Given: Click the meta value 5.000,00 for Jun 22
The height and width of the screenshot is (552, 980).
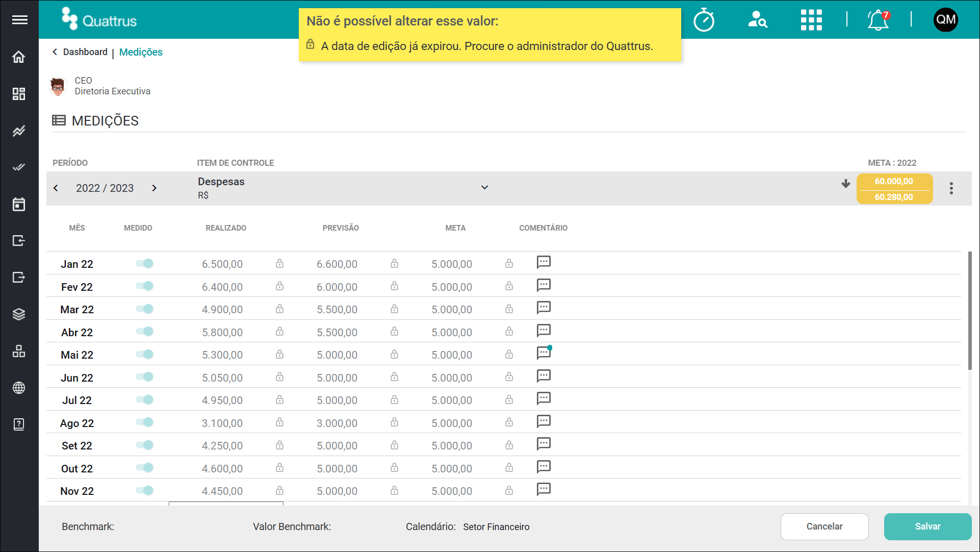Looking at the screenshot, I should tap(452, 378).
